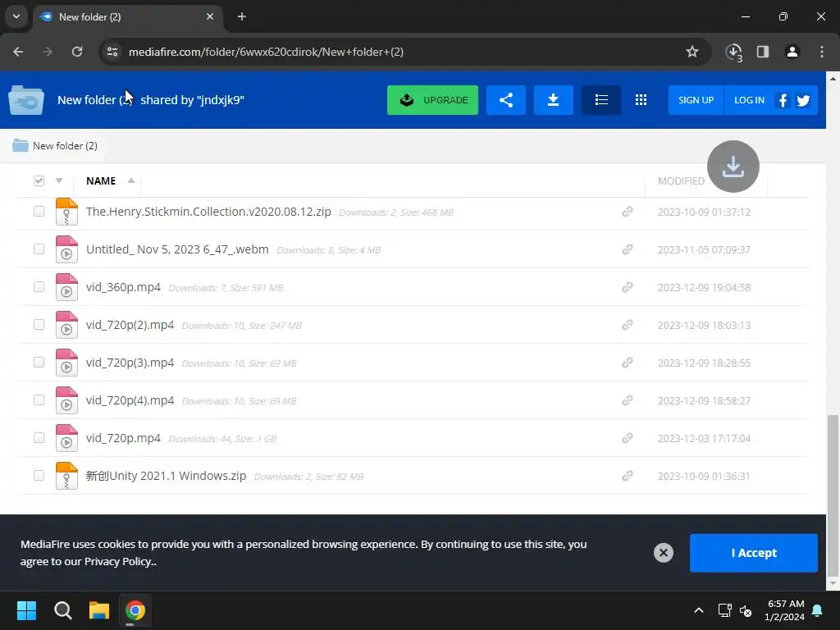Viewport: 840px width, 630px height.
Task: Accept cookies with I Accept
Action: tap(754, 553)
